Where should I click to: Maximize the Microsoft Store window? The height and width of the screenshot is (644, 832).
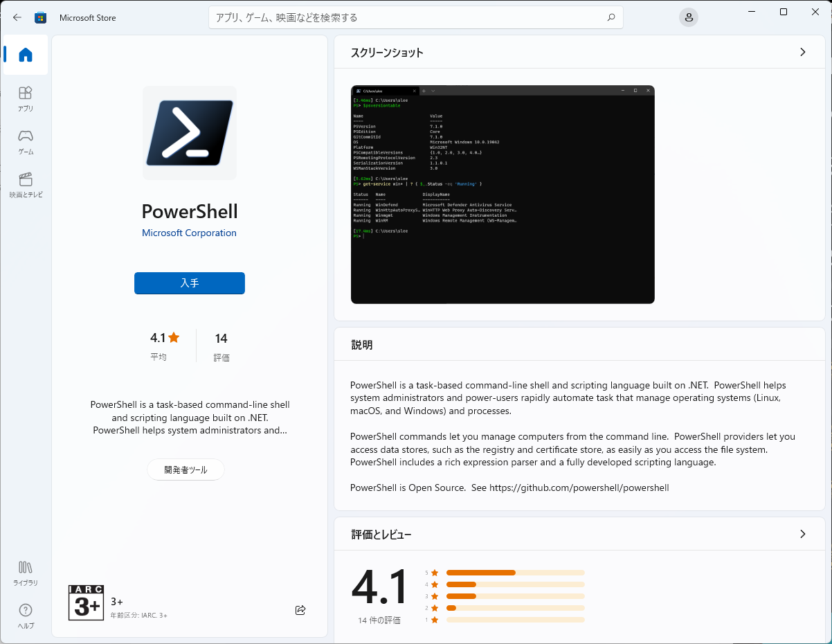click(x=784, y=12)
